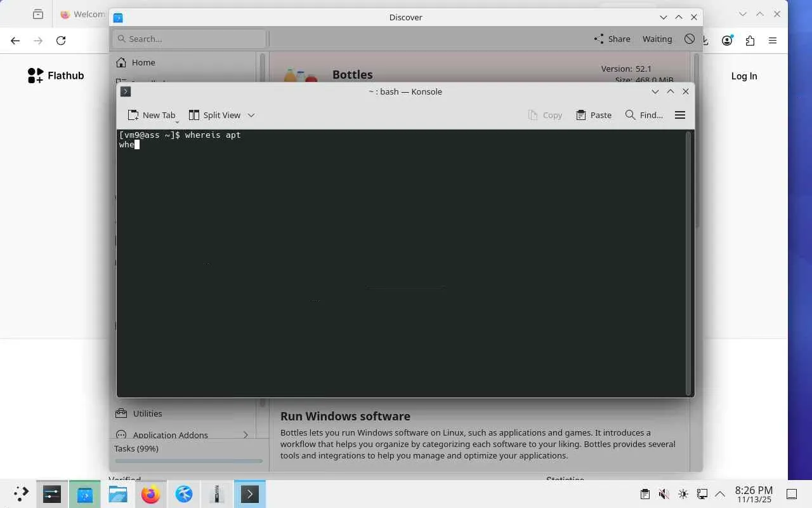Image resolution: width=812 pixels, height=508 pixels.
Task: Click the Copy button in Konsole
Action: point(545,115)
